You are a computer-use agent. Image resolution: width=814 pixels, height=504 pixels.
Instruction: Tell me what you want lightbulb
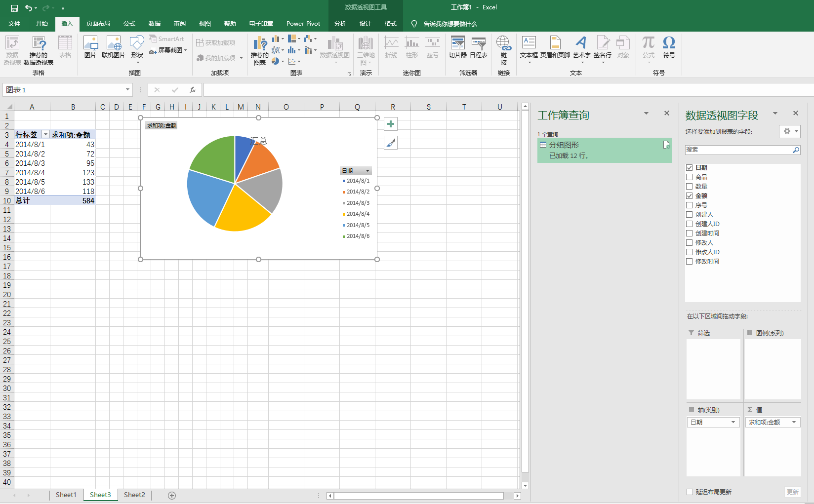(414, 24)
